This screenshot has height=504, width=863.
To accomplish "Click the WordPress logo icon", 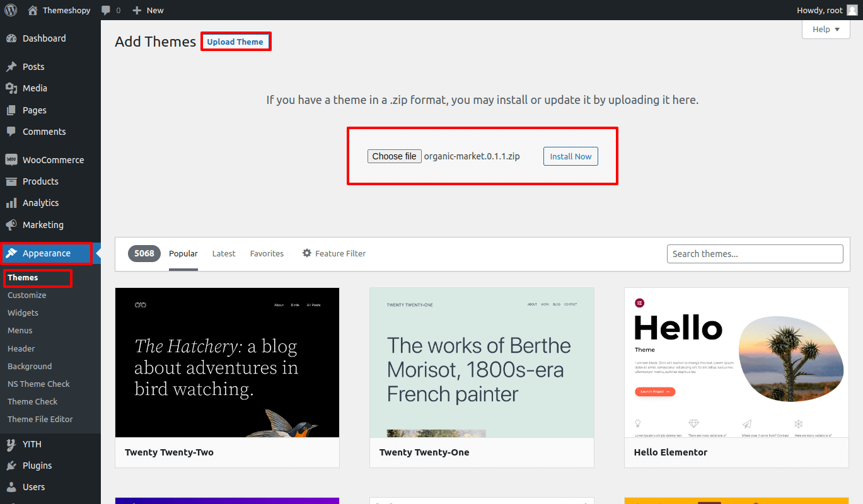I will [x=11, y=10].
